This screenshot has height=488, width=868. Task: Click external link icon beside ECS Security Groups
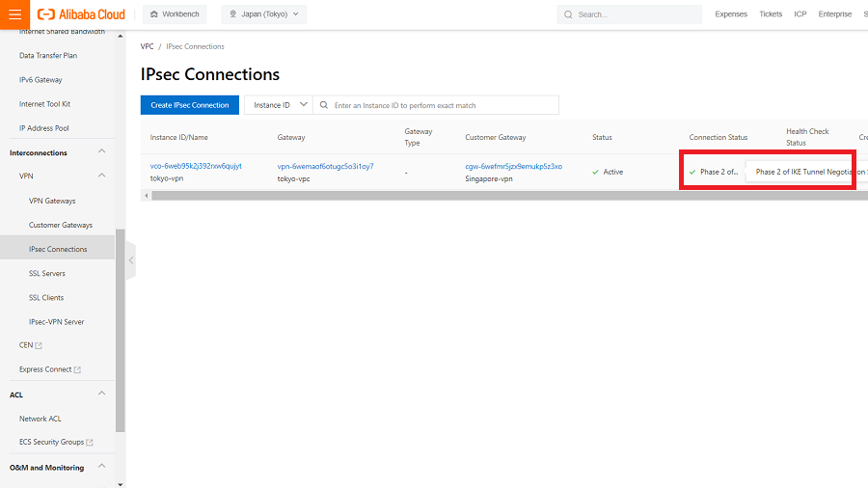tap(90, 443)
